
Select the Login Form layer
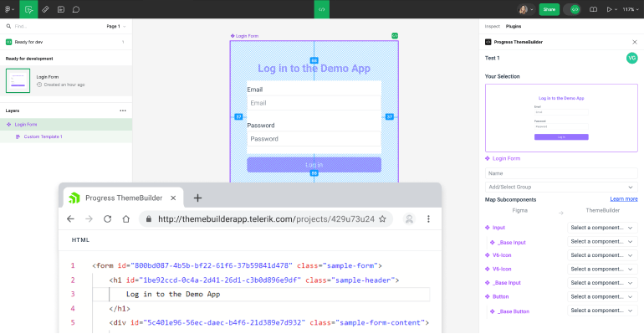click(x=66, y=125)
